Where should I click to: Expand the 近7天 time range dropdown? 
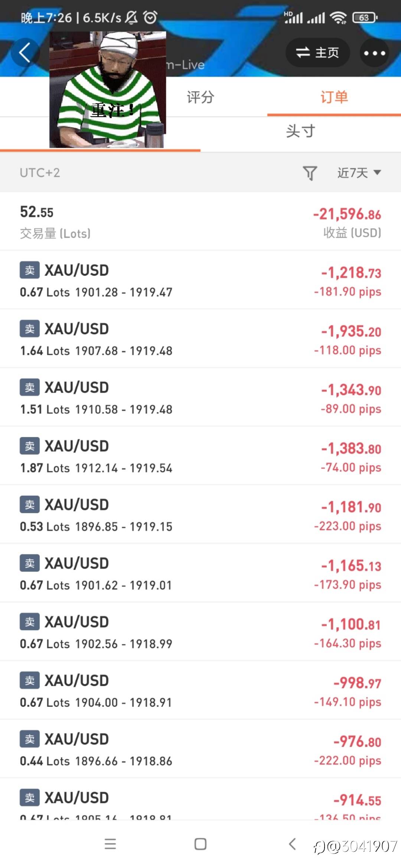tap(359, 173)
